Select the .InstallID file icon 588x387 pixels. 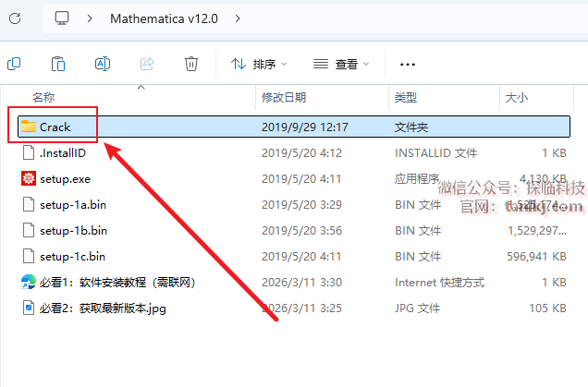(29, 152)
